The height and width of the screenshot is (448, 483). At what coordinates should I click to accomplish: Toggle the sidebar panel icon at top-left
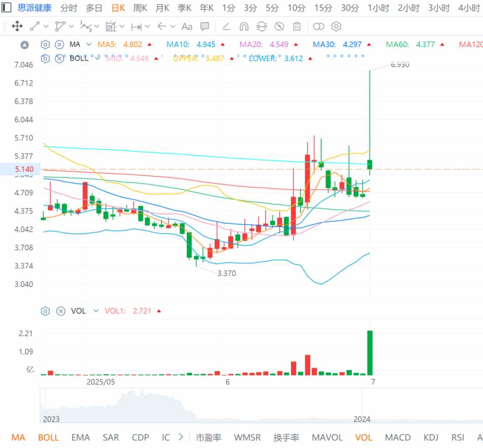(x=7, y=7)
